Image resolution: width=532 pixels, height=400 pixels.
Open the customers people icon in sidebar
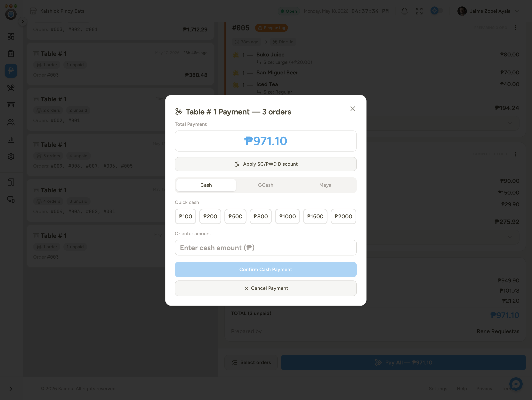11,122
